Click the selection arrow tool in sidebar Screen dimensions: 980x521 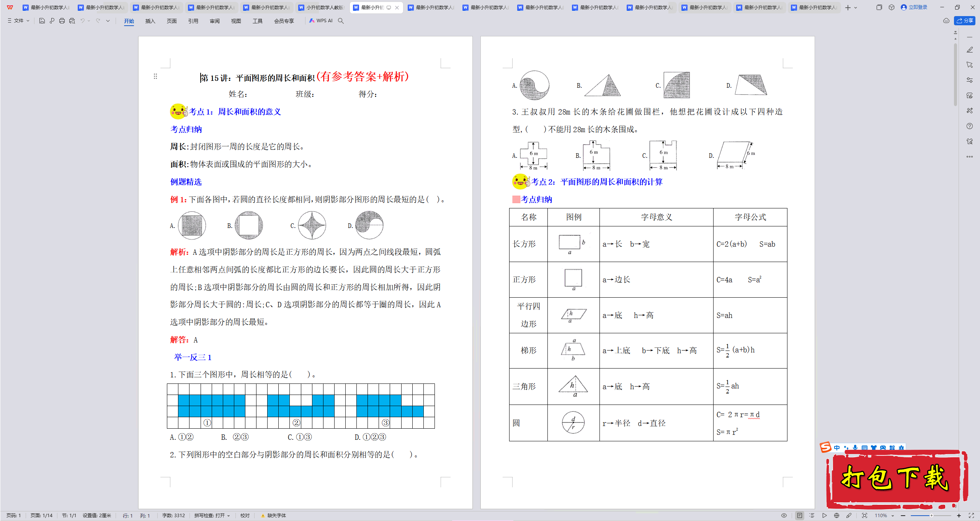(x=970, y=65)
